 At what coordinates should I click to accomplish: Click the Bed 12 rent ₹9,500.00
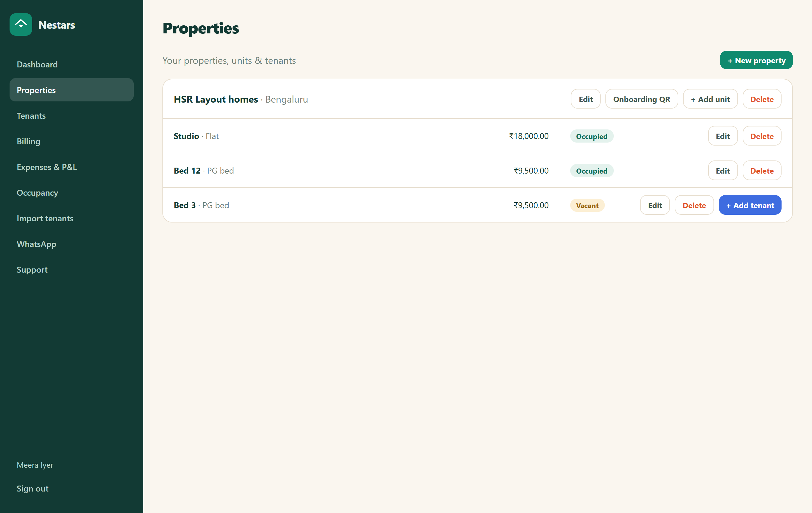click(531, 171)
